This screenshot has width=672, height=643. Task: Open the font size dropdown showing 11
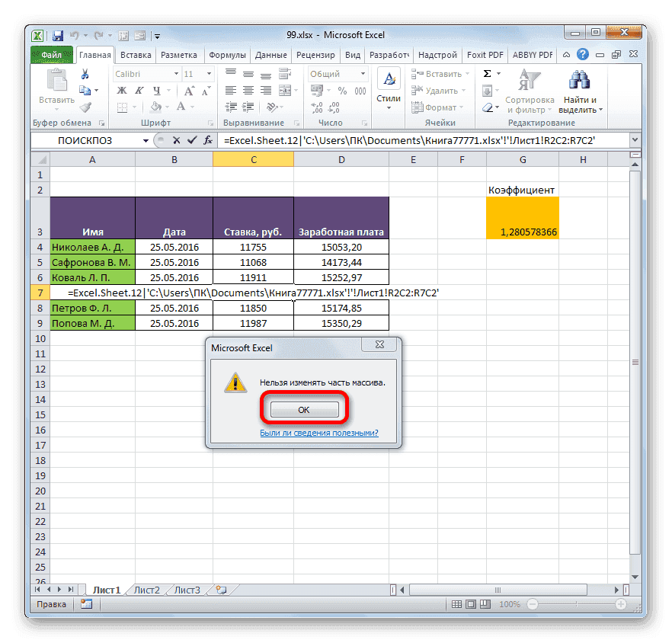point(207,73)
